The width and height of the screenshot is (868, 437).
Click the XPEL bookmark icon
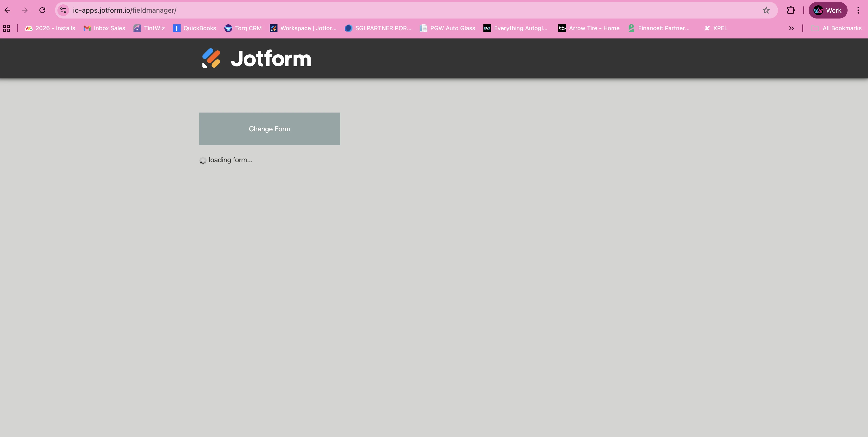click(707, 28)
